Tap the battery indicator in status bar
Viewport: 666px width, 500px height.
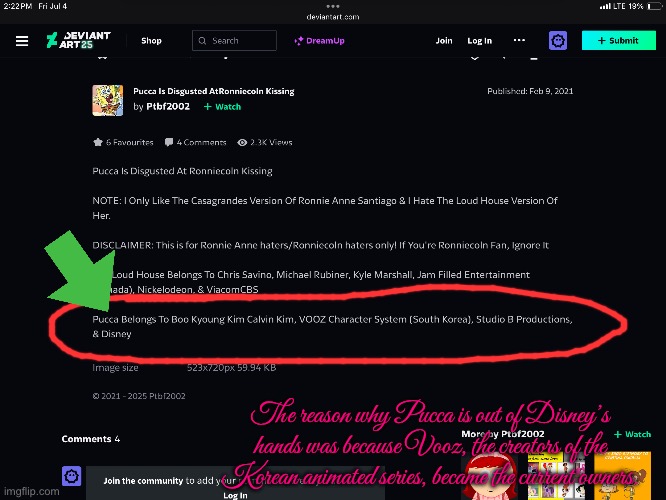pyautogui.click(x=654, y=6)
